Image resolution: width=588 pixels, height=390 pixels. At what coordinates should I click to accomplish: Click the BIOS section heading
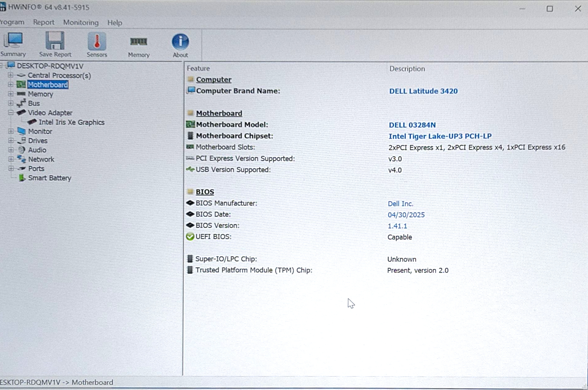(205, 192)
